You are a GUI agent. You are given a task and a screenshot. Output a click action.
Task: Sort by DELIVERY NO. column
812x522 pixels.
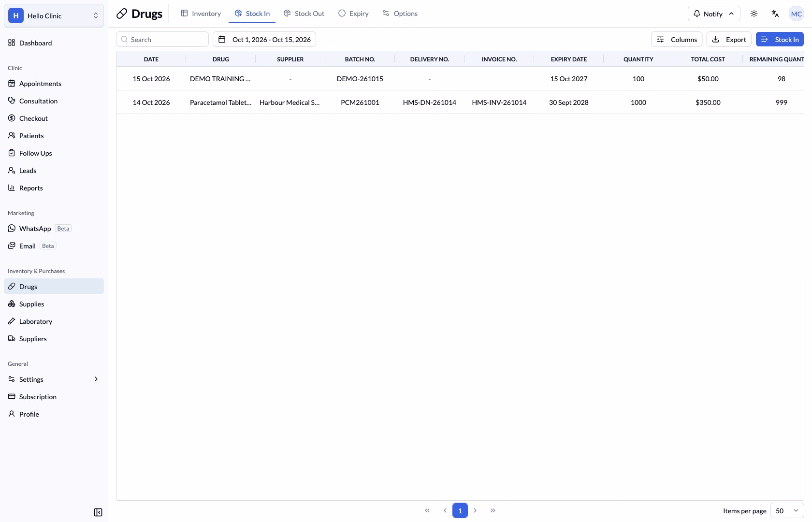430,59
